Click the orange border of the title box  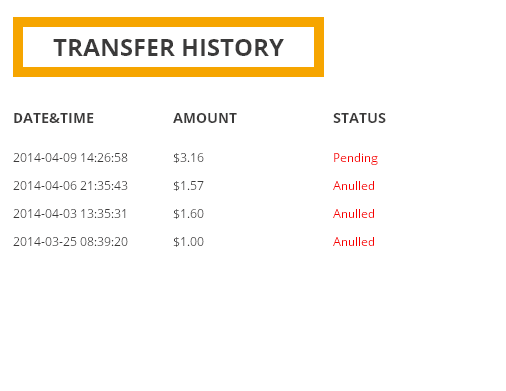click(168, 22)
